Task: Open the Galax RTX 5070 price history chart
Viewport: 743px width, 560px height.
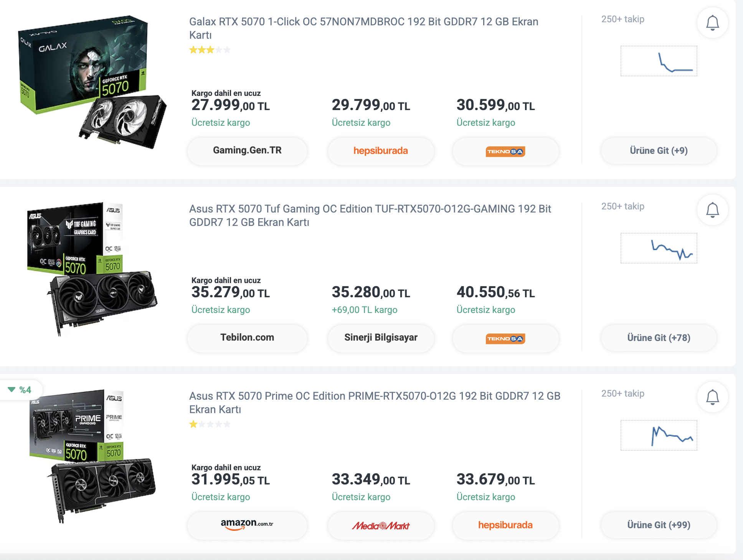Action: click(x=659, y=61)
